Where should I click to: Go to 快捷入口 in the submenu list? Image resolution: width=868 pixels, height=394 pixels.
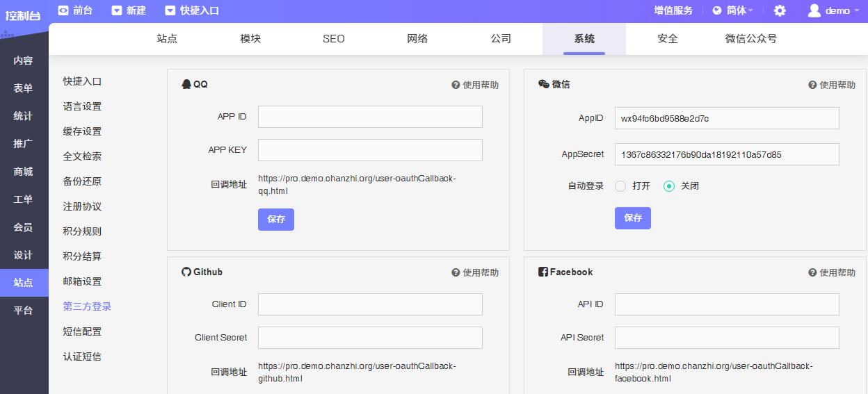pyautogui.click(x=82, y=81)
